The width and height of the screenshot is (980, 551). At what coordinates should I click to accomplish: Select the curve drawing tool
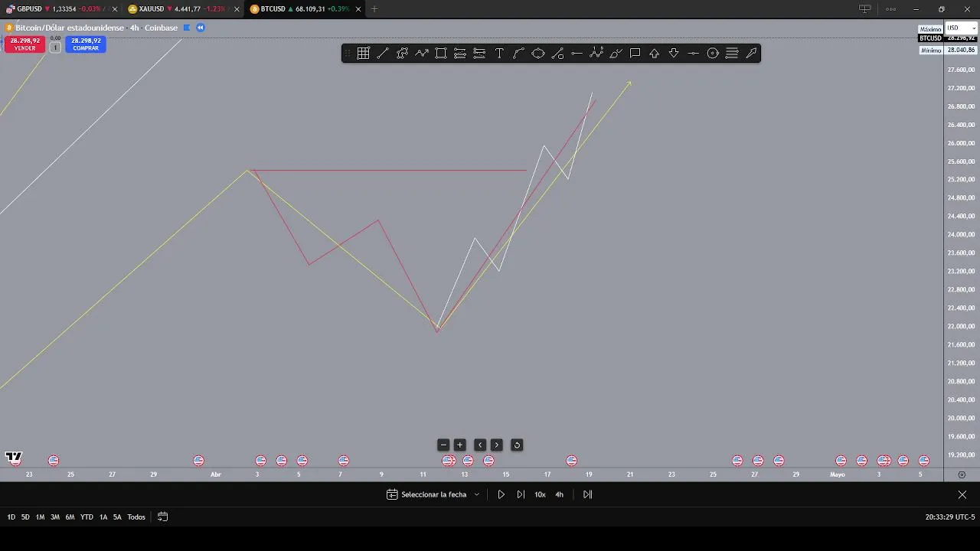[518, 53]
